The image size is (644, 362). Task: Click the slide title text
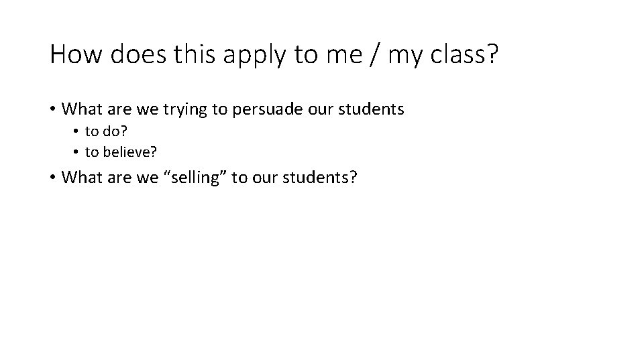click(274, 56)
